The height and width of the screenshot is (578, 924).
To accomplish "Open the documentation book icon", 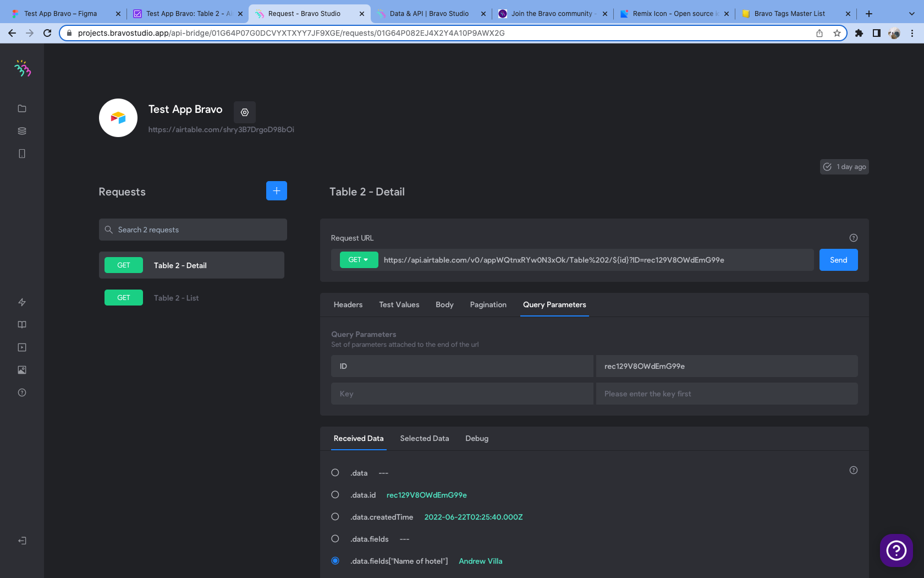I will tap(22, 325).
